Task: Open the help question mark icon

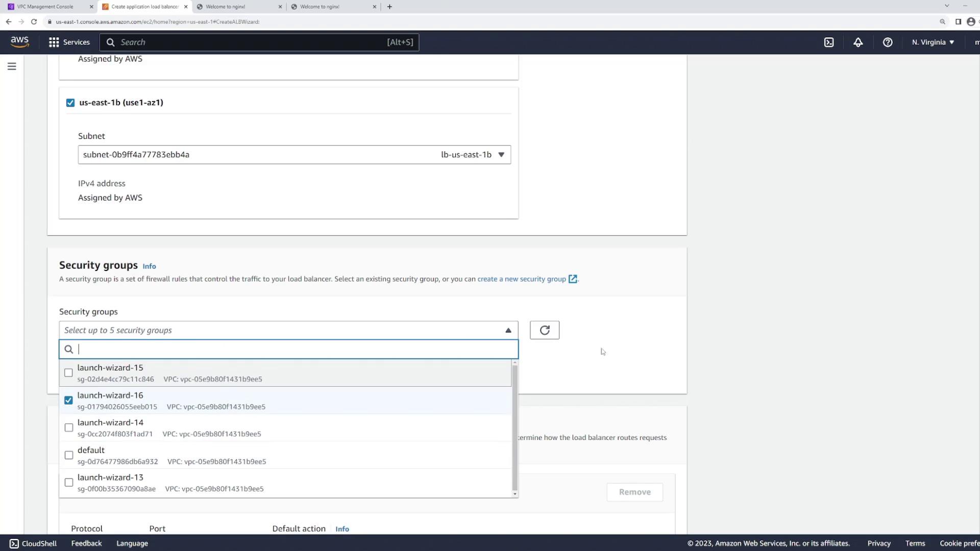Action: (888, 42)
